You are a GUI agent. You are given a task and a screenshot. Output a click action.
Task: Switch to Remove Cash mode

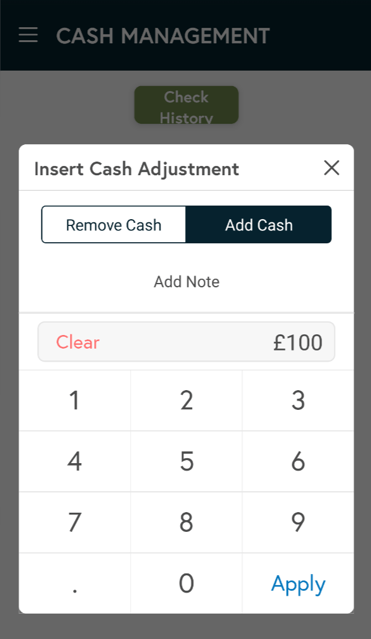point(114,225)
